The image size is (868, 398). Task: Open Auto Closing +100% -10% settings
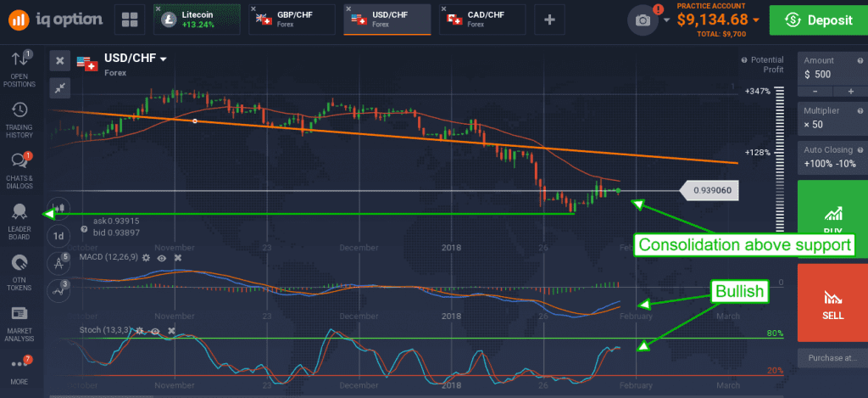[x=832, y=157]
